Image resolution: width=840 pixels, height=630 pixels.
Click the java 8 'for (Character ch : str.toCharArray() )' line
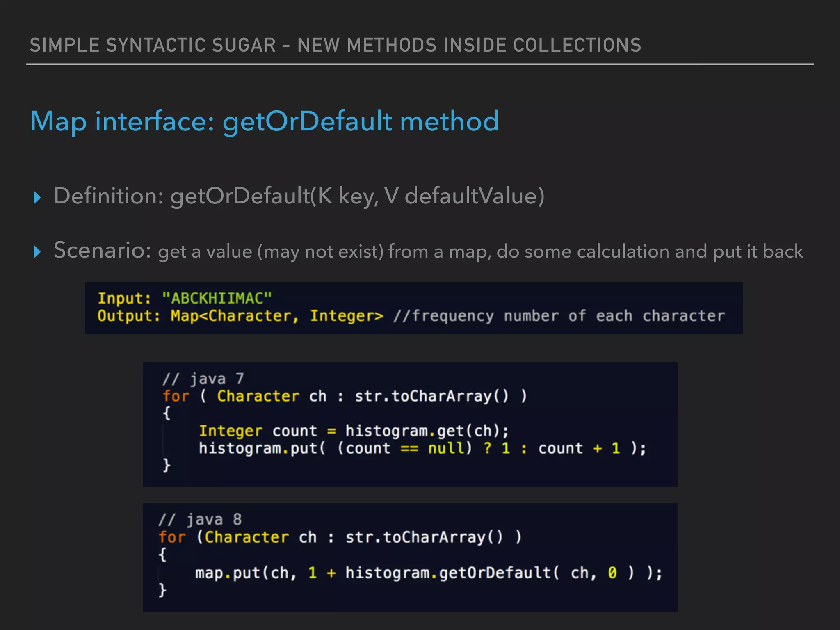click(340, 537)
